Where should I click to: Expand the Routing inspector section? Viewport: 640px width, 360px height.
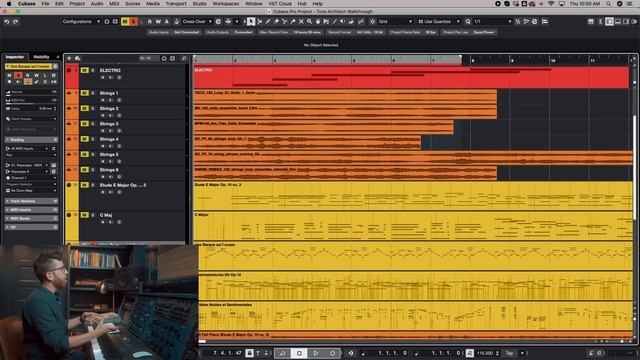point(31,140)
